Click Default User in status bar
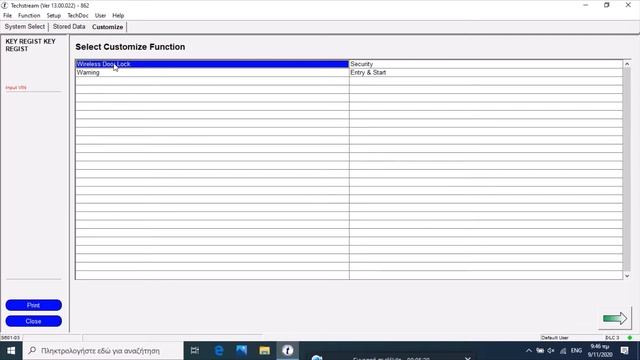The height and width of the screenshot is (360, 640). pyautogui.click(x=554, y=338)
